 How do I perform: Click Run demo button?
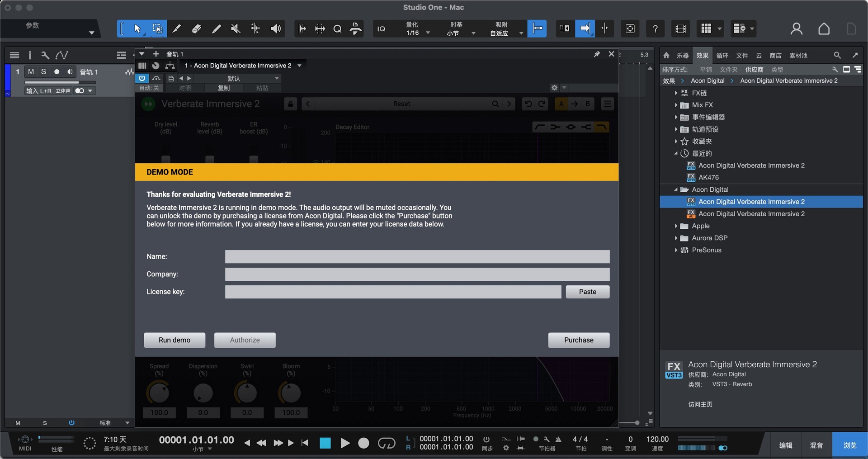[x=175, y=340]
